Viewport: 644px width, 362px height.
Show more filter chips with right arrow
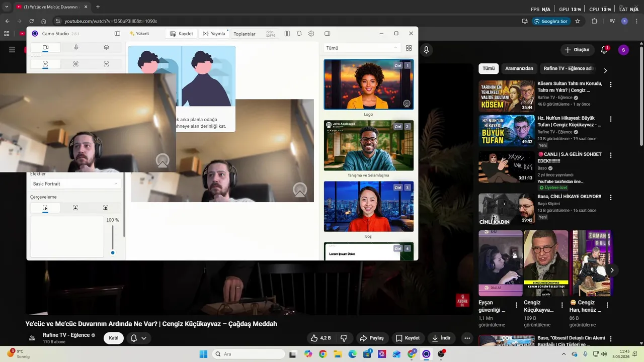[x=605, y=70]
